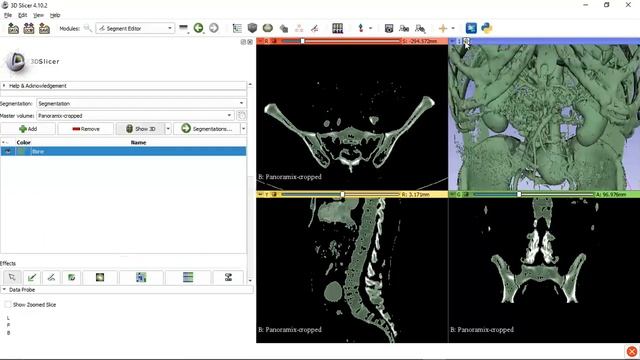Click the Bone segment color swatch

[x=21, y=151]
